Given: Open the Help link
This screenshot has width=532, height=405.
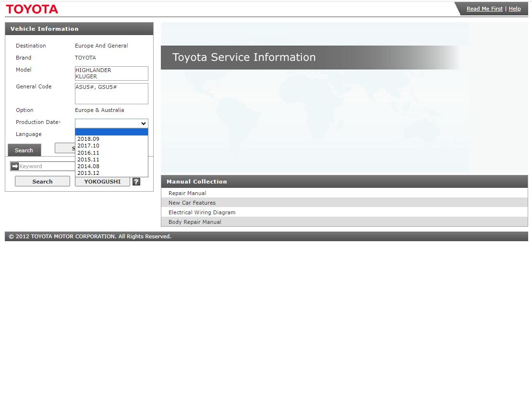Looking at the screenshot, I should (515, 9).
